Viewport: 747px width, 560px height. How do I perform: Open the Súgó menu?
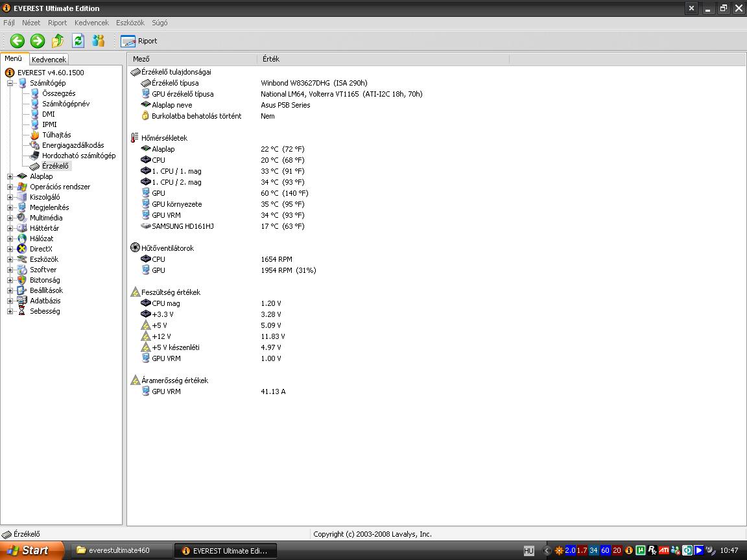pyautogui.click(x=160, y=23)
